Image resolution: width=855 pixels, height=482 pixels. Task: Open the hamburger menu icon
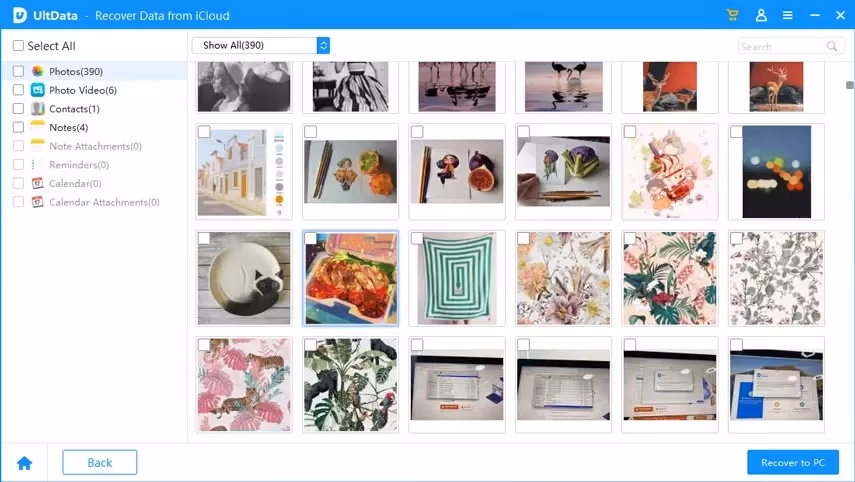coord(788,15)
